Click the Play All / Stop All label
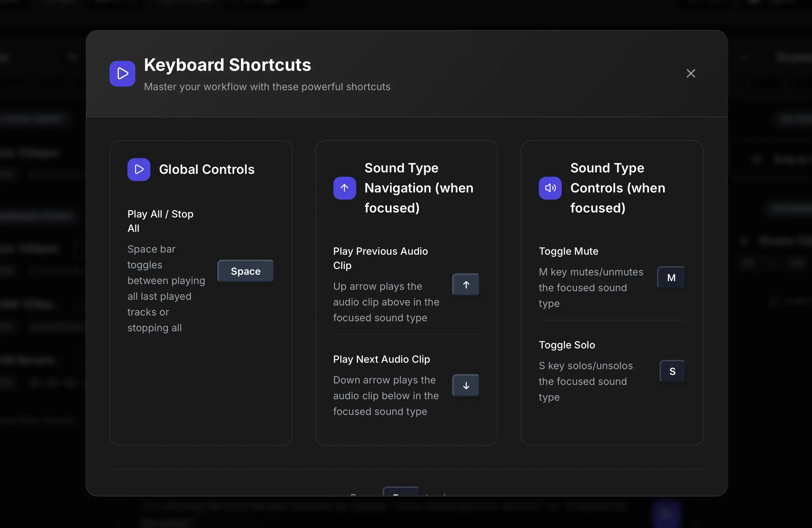Viewport: 812px width, 528px height. pyautogui.click(x=160, y=221)
